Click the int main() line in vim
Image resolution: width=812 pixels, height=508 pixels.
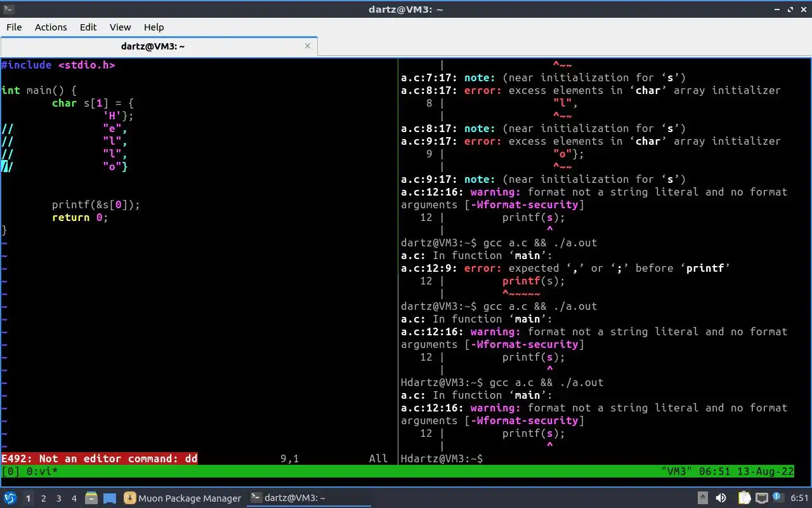(x=39, y=90)
